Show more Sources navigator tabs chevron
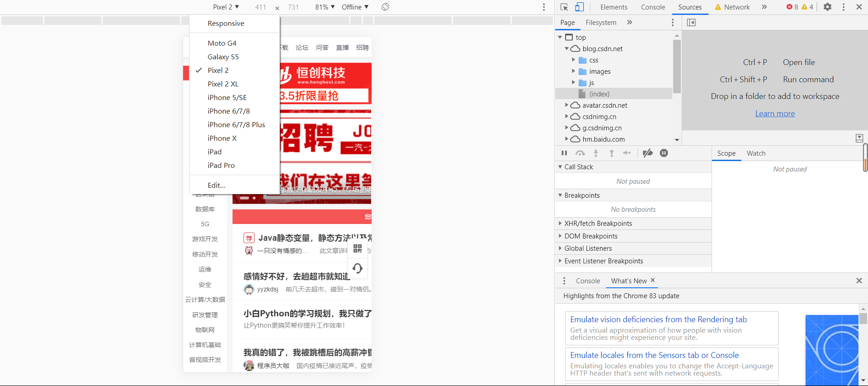Viewport: 868px width, 386px height. tap(629, 22)
